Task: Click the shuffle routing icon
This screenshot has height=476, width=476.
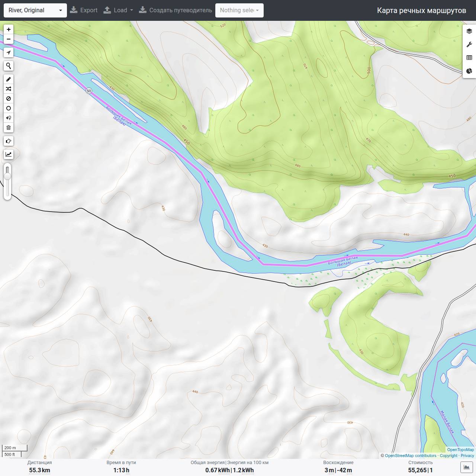Action: click(x=9, y=89)
